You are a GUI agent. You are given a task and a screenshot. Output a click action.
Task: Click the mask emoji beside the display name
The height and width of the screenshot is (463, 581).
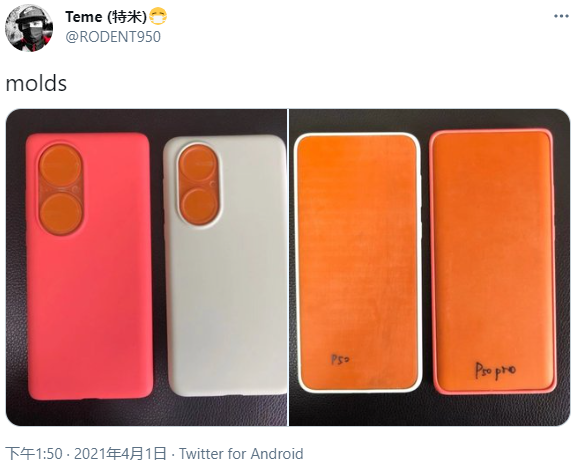click(x=158, y=17)
